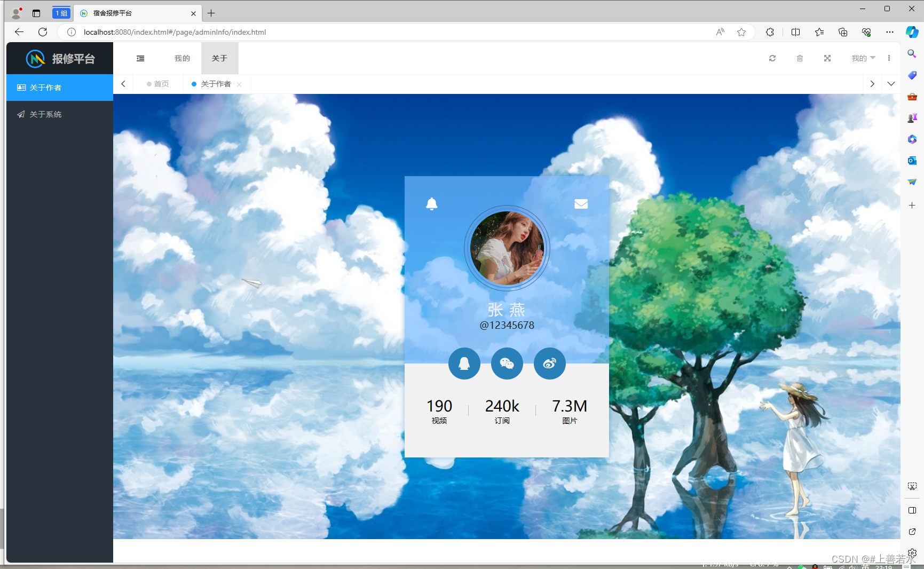
Task: Click the name 张 燕 on card
Action: 507,310
